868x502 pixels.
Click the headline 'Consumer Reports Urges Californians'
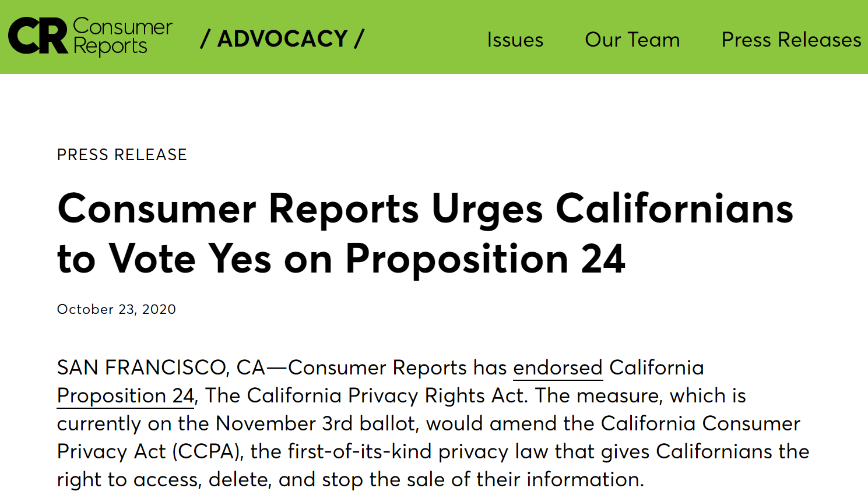click(426, 208)
